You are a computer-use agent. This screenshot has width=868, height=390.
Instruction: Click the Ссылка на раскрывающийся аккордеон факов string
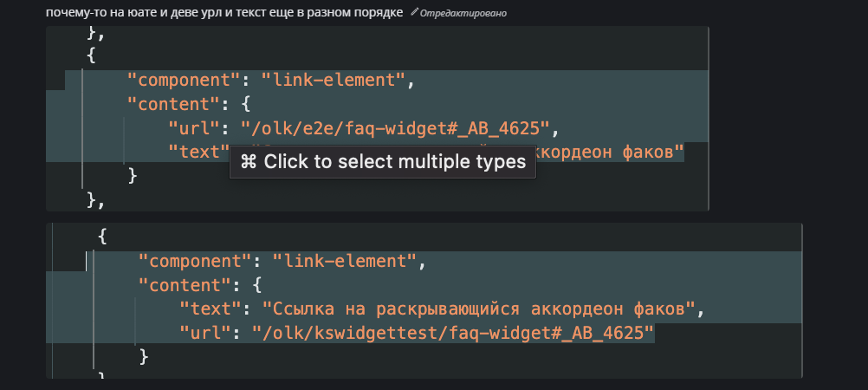(x=478, y=309)
